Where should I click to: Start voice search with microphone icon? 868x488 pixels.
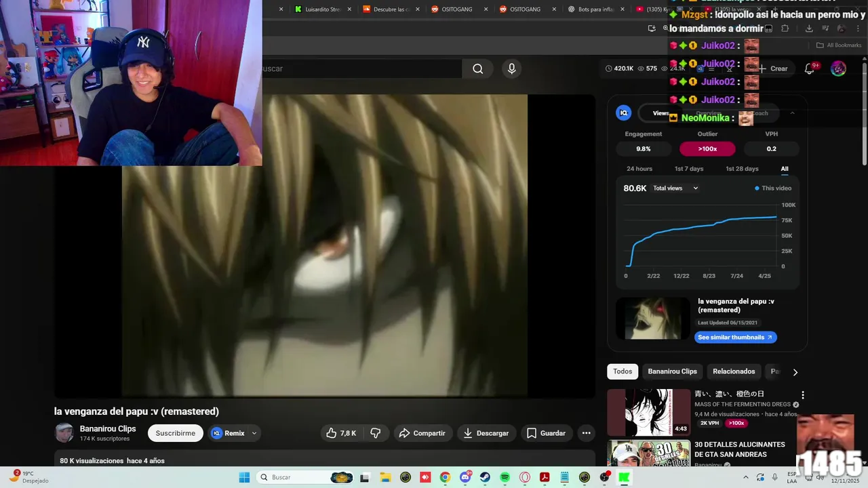pos(512,68)
